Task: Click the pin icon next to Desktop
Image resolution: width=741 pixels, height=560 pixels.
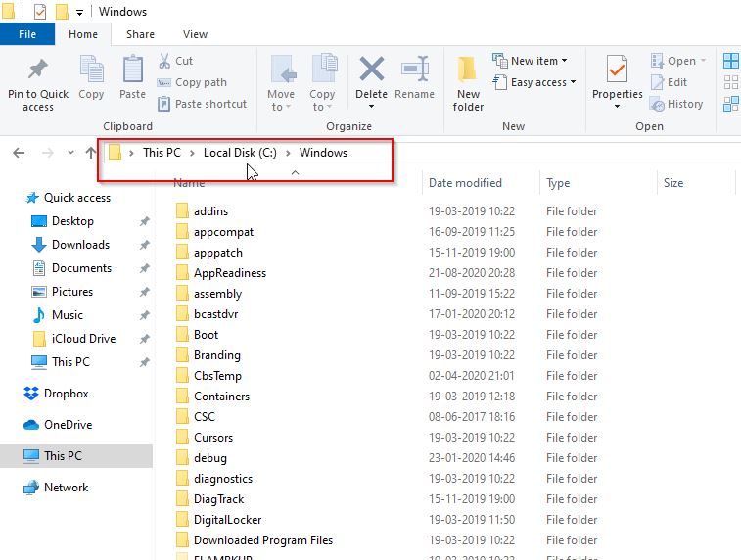Action: 145,221
